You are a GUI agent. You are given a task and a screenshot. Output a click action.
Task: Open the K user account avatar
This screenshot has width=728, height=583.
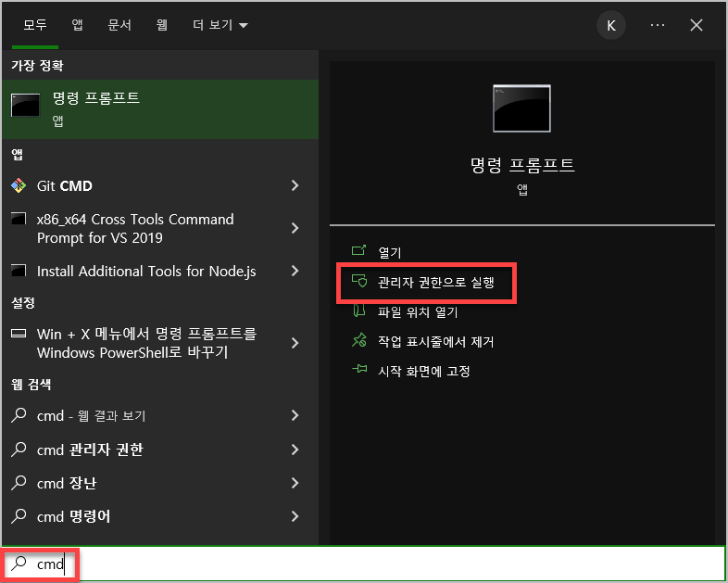[x=611, y=25]
